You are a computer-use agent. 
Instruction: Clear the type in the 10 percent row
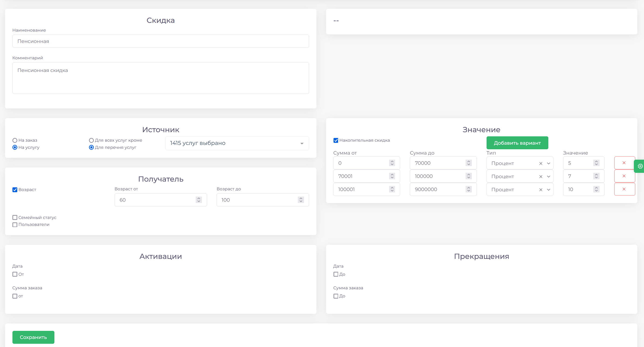coord(541,190)
